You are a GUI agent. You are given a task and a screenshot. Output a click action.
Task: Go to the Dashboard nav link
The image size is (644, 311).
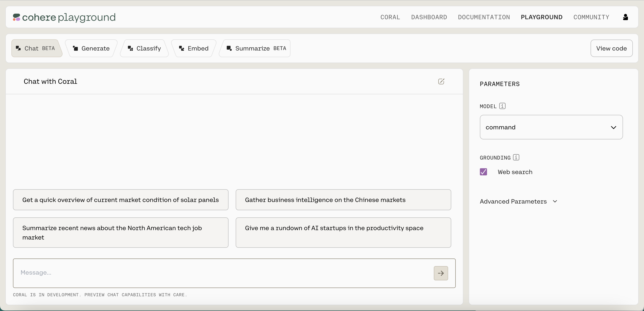[x=429, y=17]
